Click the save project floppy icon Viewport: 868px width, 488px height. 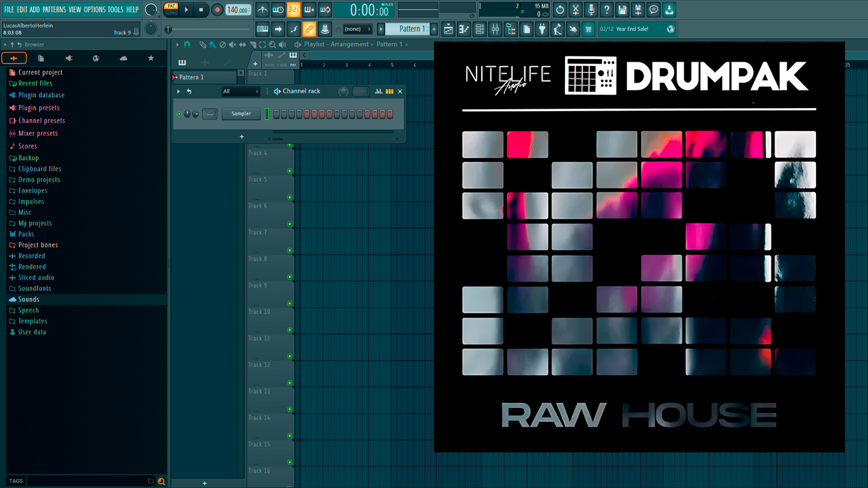click(622, 10)
